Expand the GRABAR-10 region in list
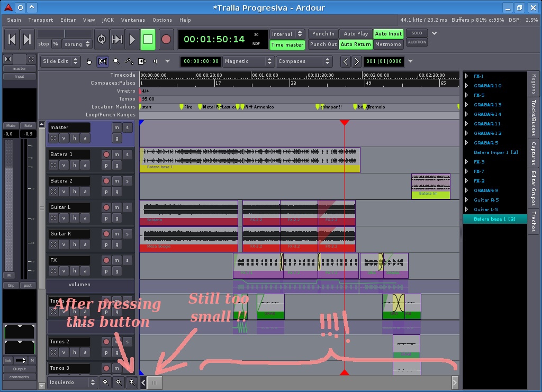This screenshot has width=542, height=392. (466, 86)
